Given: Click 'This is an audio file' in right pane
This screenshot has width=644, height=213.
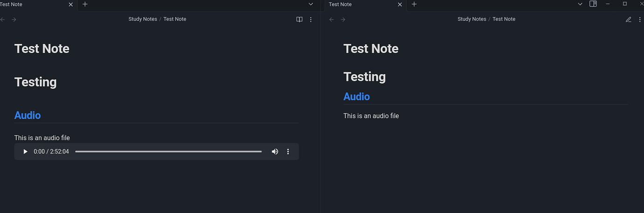Looking at the screenshot, I should (x=371, y=116).
